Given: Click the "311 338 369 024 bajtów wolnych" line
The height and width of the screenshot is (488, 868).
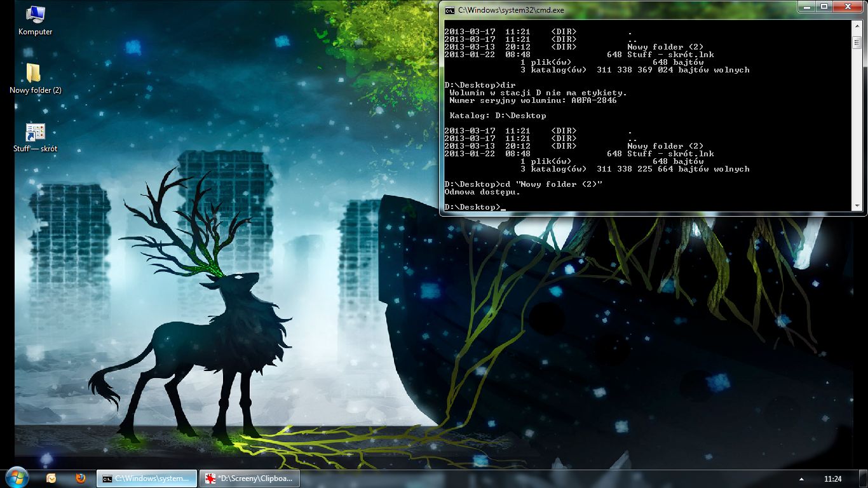Looking at the screenshot, I should tap(673, 70).
